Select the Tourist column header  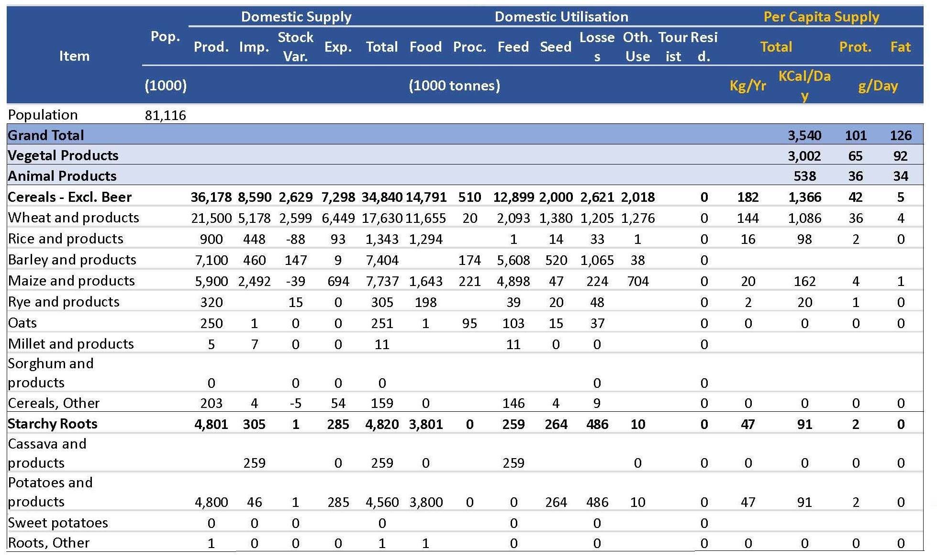(x=673, y=47)
